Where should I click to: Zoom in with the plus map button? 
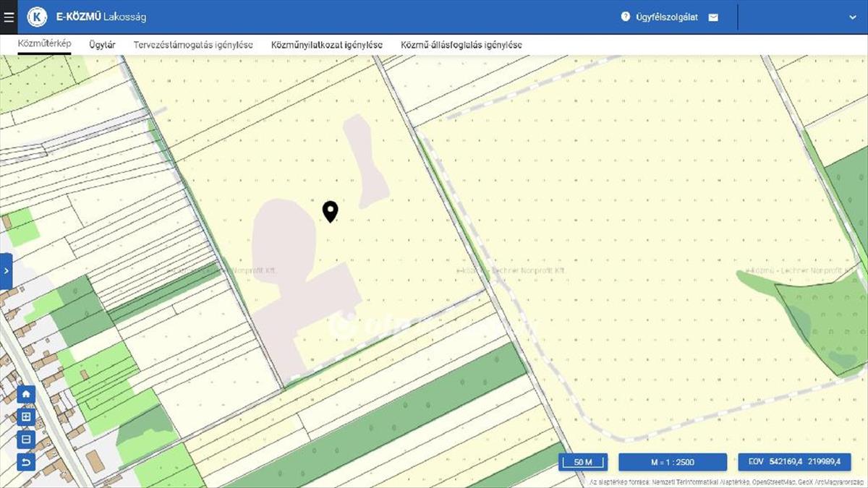click(27, 416)
